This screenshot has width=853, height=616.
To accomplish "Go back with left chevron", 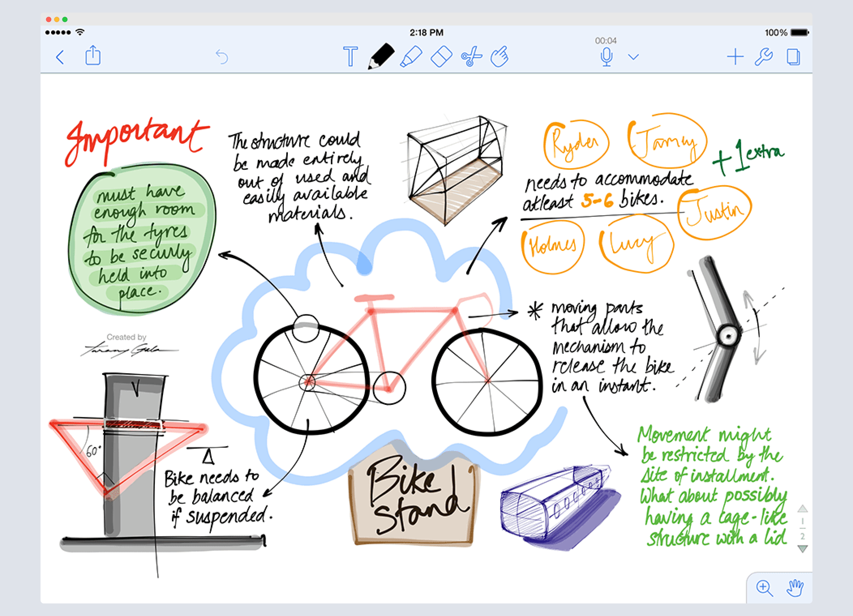I will (x=60, y=57).
